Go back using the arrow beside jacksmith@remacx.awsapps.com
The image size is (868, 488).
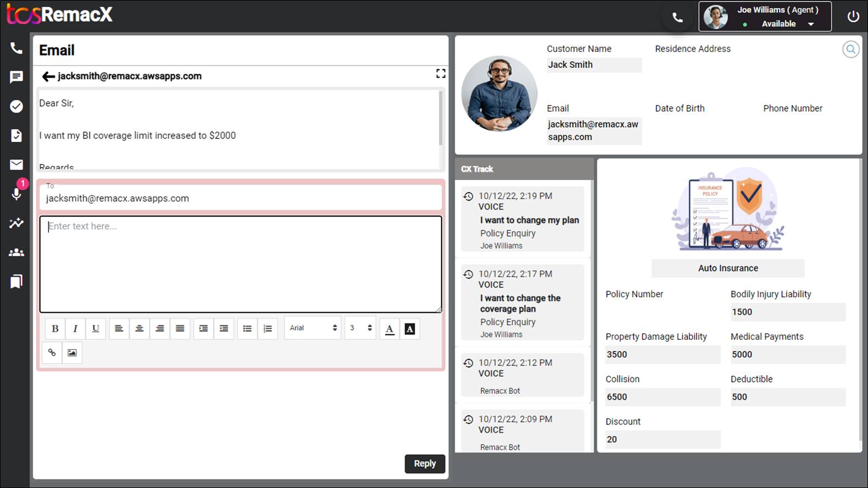pyautogui.click(x=48, y=76)
